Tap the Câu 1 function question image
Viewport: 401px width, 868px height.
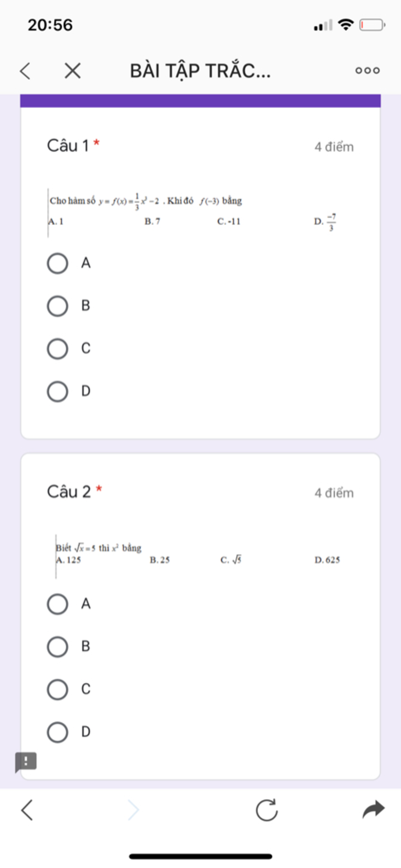192,213
